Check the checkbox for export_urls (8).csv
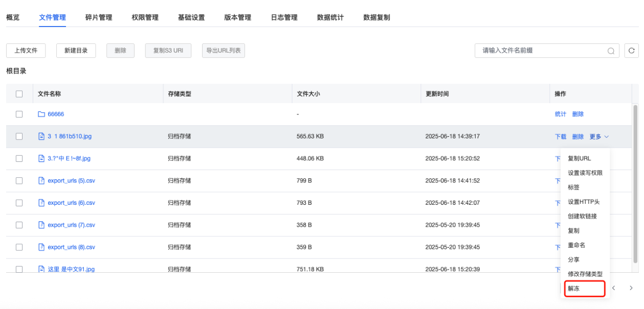This screenshot has width=644, height=309. tap(19, 247)
